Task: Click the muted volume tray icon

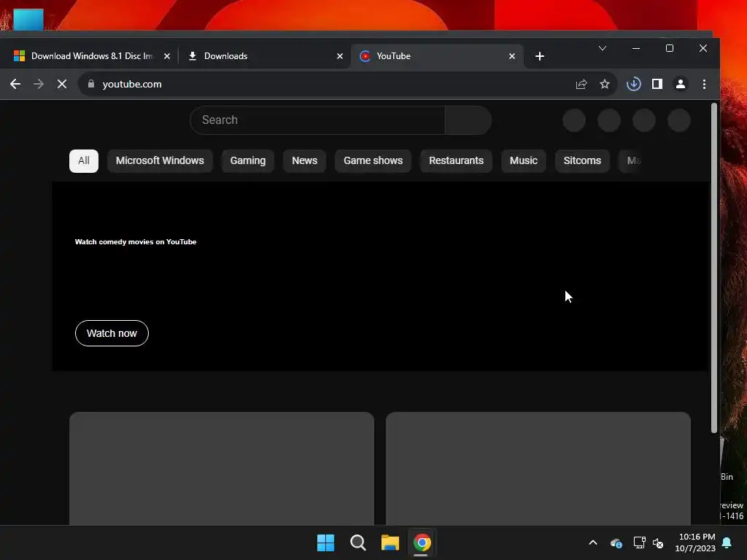Action: pos(658,542)
